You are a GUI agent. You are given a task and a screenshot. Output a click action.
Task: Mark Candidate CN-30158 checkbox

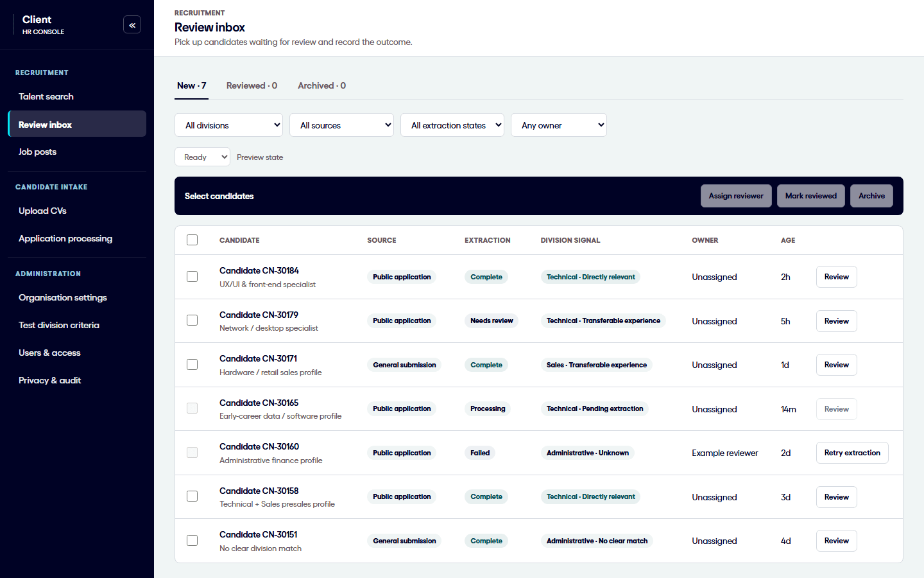point(193,496)
